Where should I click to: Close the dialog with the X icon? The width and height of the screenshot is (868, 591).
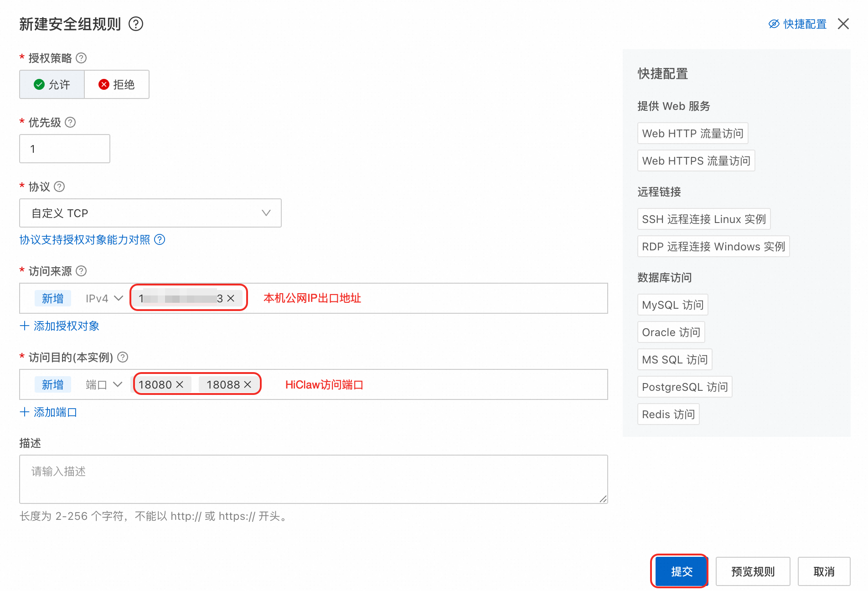843,24
